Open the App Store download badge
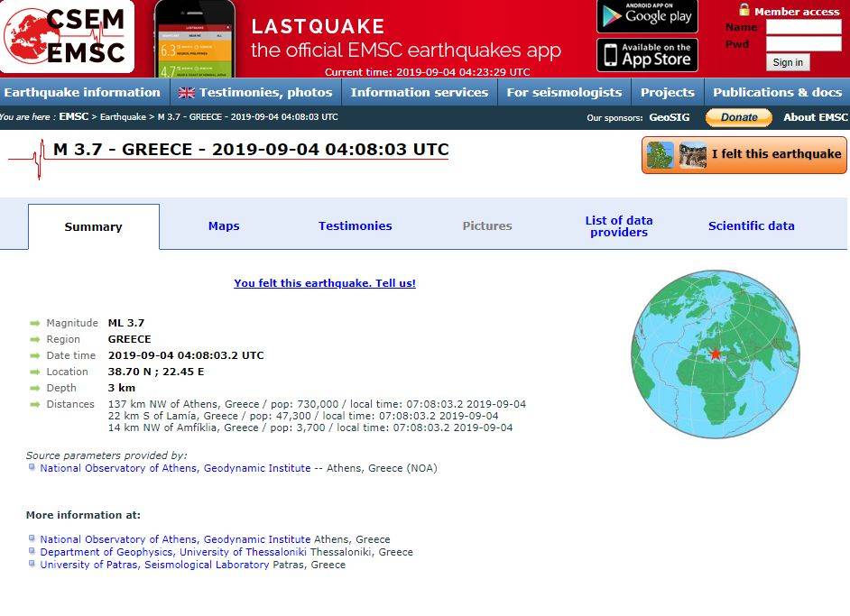850x616 pixels. click(x=647, y=55)
